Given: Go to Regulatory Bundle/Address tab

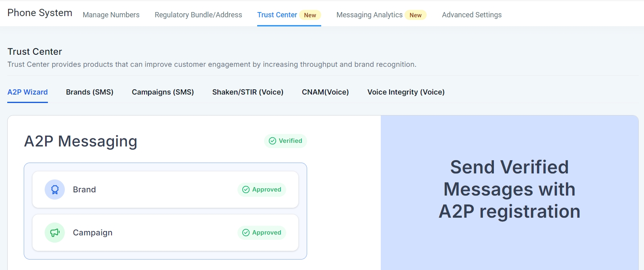Looking at the screenshot, I should pos(198,15).
